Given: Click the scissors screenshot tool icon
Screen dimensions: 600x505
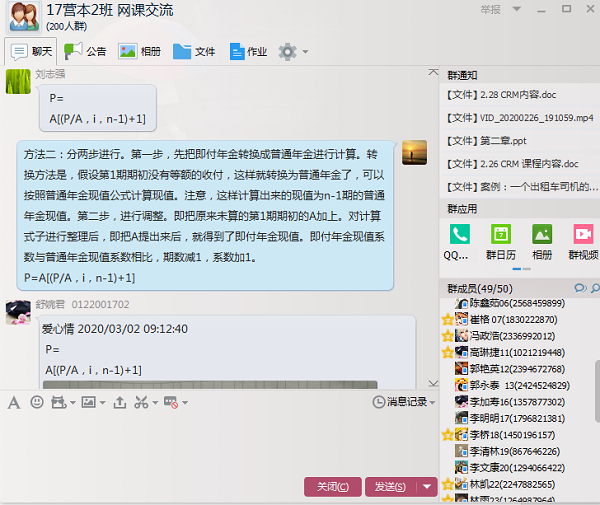Looking at the screenshot, I should (x=142, y=402).
